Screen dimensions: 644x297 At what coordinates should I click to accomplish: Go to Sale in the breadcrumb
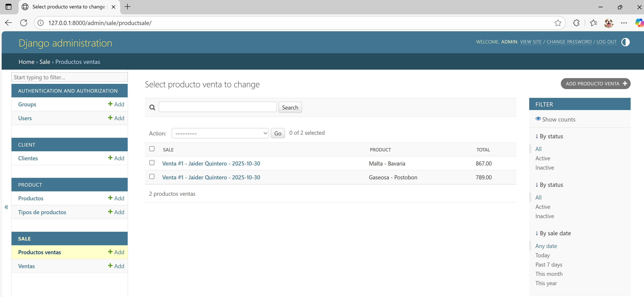pyautogui.click(x=45, y=62)
